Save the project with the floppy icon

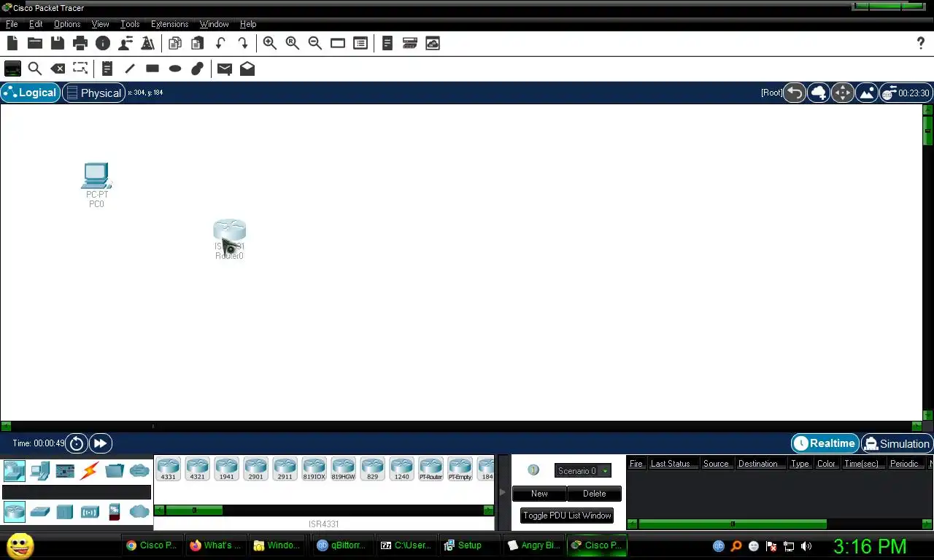tap(57, 43)
